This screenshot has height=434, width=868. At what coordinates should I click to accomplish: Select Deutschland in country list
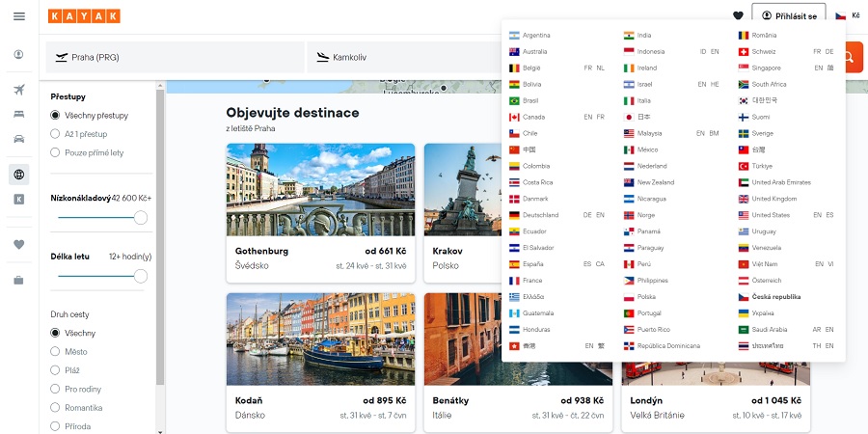pos(541,215)
